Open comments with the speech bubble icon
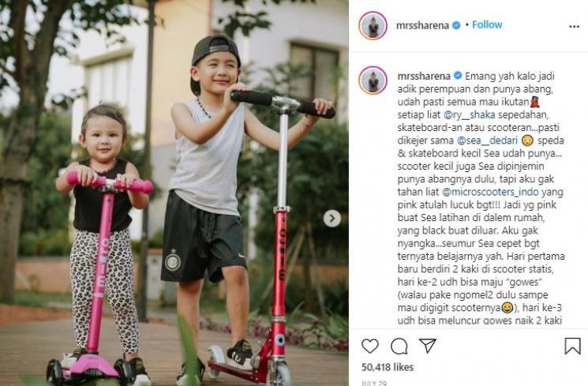Screen dimensions: 588x386 tap(399, 346)
